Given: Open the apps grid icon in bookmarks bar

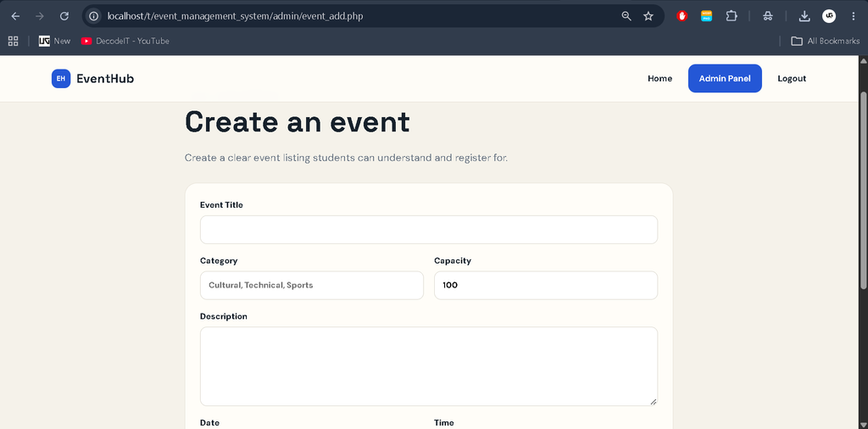Looking at the screenshot, I should (x=14, y=41).
